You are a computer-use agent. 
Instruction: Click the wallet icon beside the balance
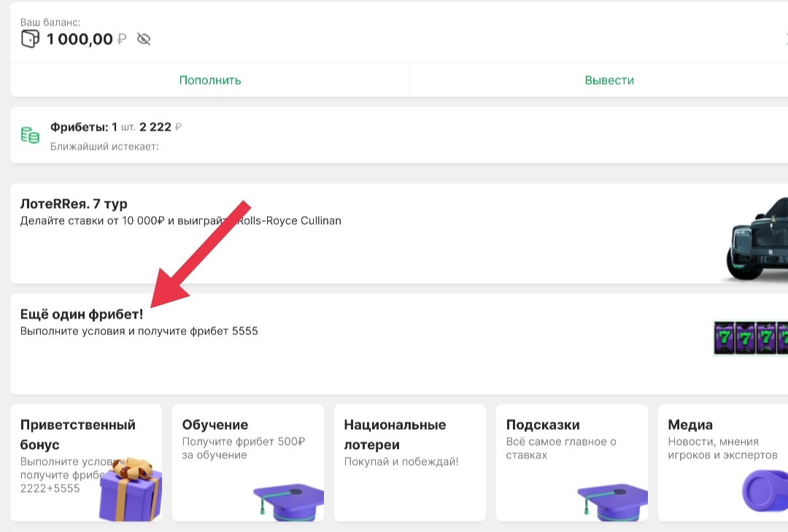click(x=30, y=39)
